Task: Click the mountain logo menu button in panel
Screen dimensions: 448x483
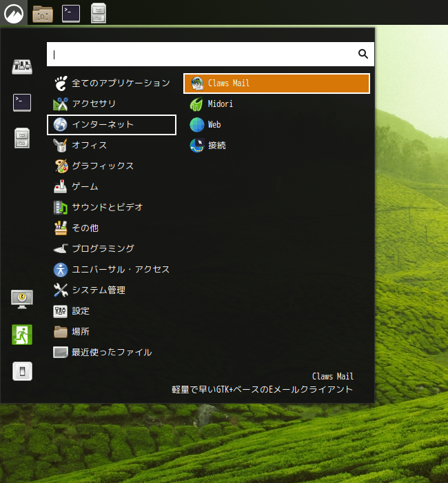Action: tap(14, 13)
